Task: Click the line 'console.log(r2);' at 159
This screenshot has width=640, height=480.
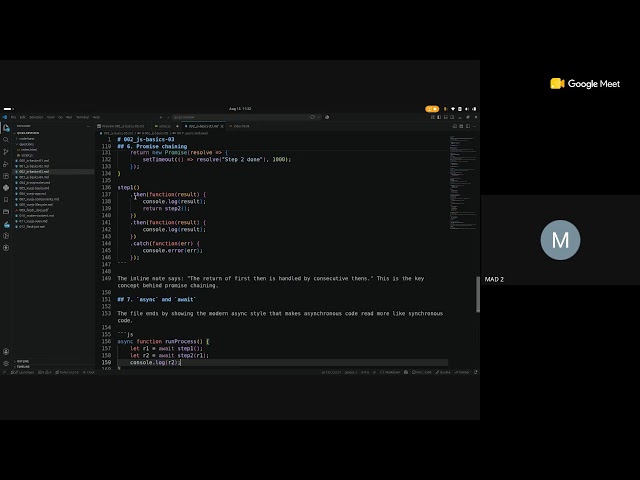Action: click(x=155, y=362)
